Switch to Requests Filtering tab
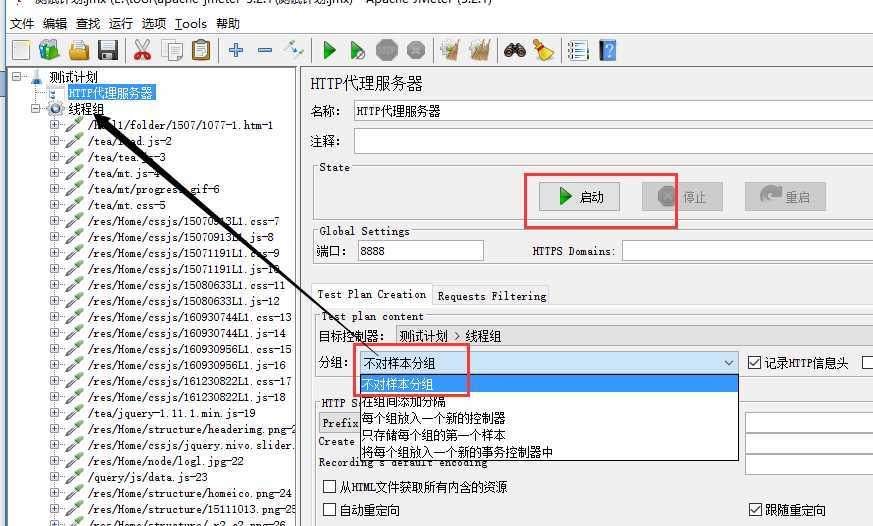This screenshot has width=873, height=526. [492, 296]
